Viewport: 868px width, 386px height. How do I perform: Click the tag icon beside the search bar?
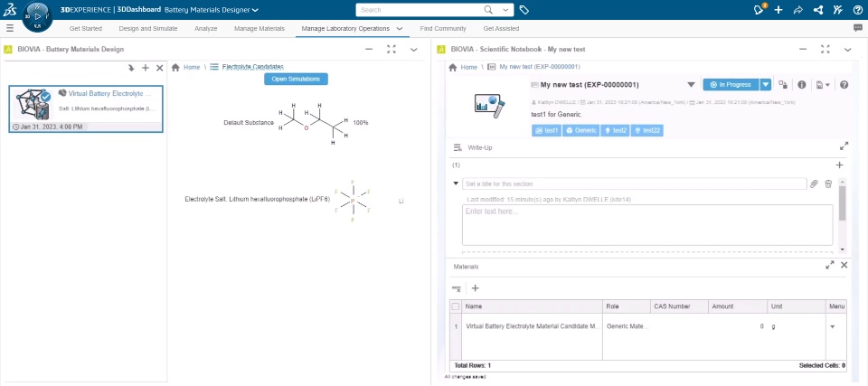pyautogui.click(x=524, y=10)
